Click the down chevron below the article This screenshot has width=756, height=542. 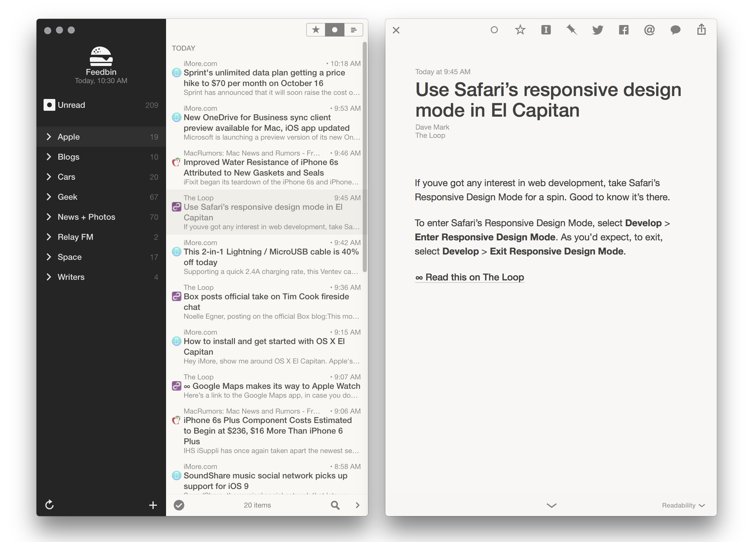coord(552,505)
